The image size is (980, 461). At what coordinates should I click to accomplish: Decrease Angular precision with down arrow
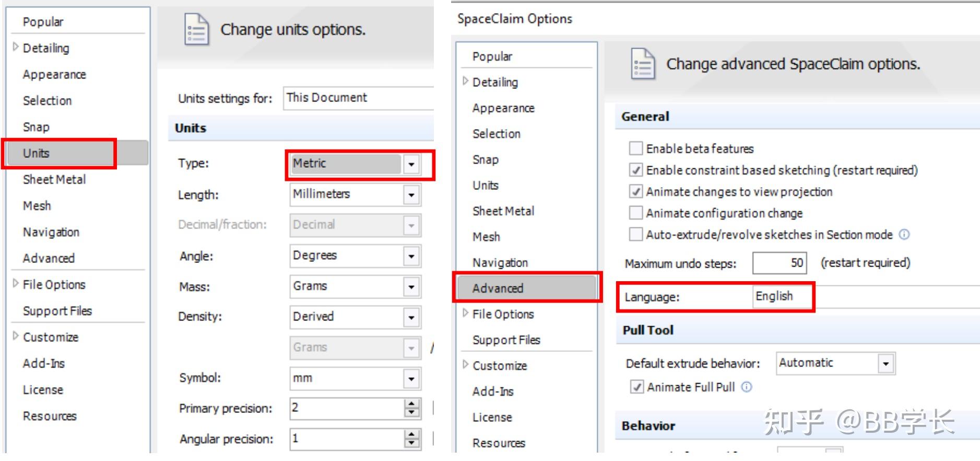click(x=412, y=443)
